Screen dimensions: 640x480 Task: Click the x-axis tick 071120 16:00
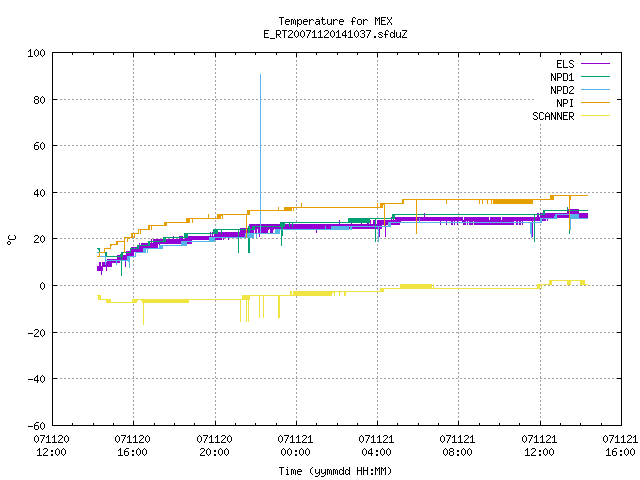click(133, 446)
